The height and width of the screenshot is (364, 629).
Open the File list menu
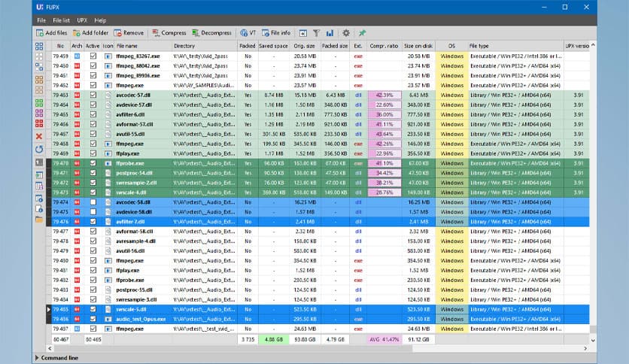point(61,20)
